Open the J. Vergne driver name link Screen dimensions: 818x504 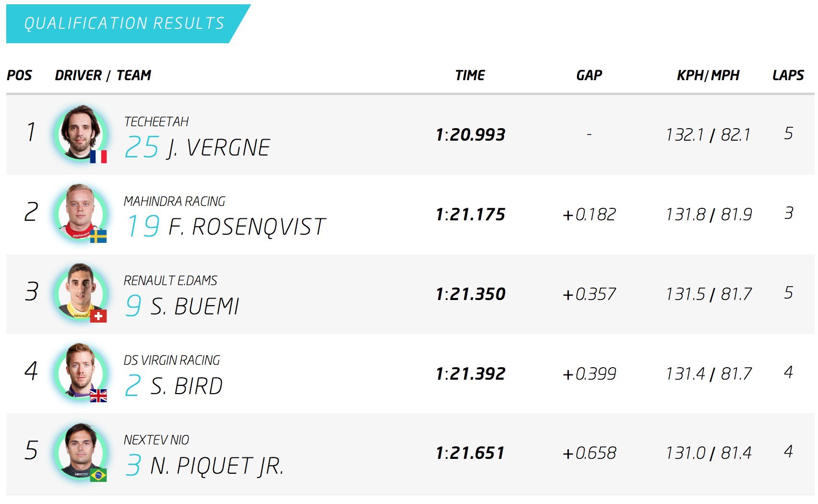218,147
